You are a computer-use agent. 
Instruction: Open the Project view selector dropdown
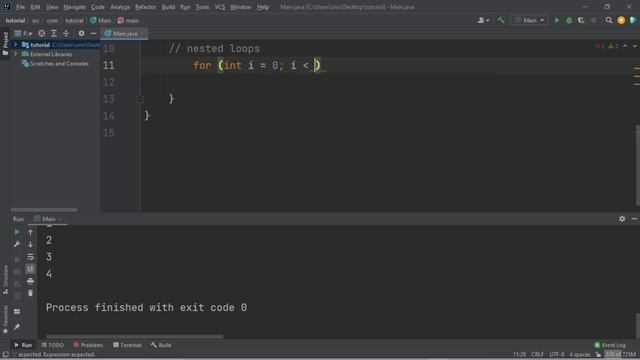pos(23,33)
